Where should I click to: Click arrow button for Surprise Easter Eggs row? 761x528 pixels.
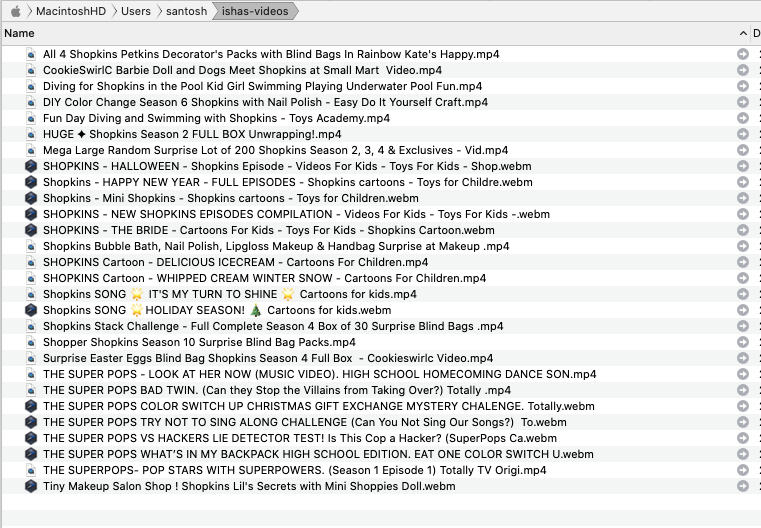(743, 359)
